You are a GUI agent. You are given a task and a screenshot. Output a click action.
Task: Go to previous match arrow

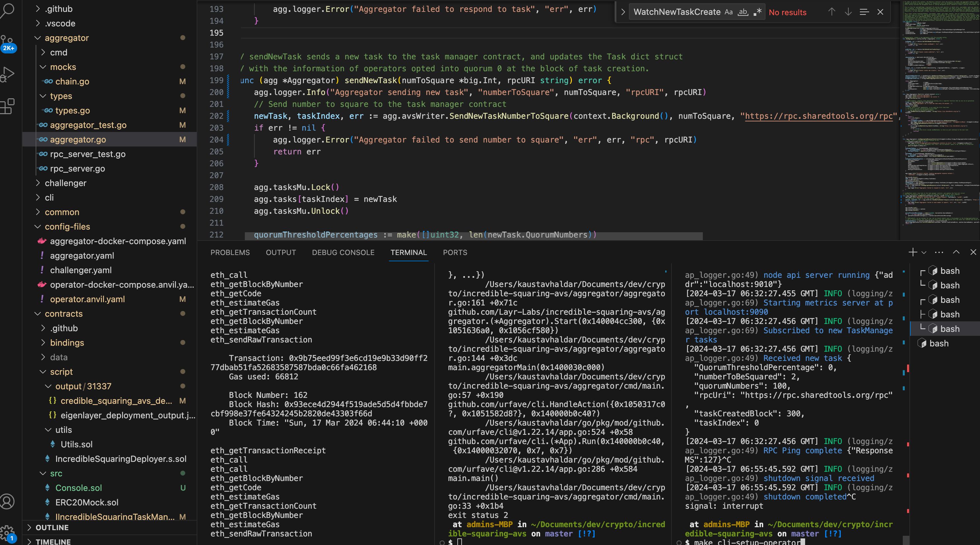pos(832,12)
